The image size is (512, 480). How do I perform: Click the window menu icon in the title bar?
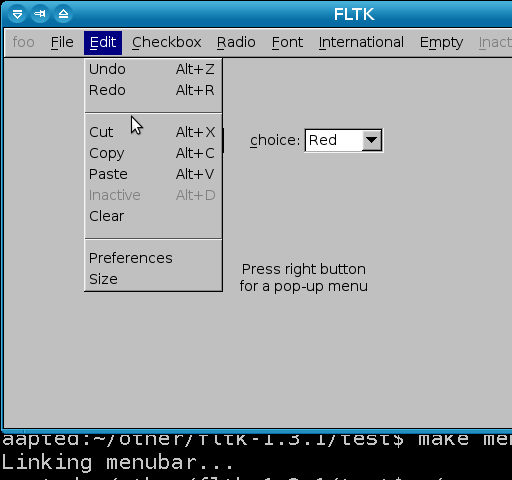(17, 14)
